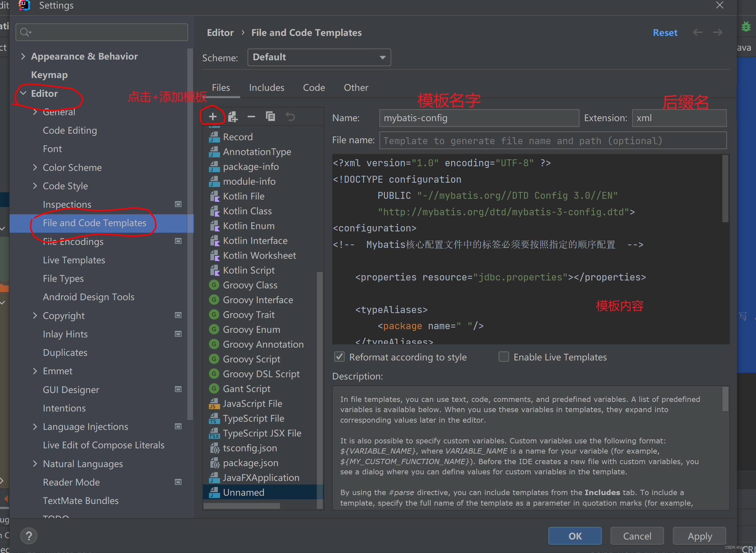The image size is (756, 553).
Task: Enable Live Templates checkbox
Action: pyautogui.click(x=503, y=357)
